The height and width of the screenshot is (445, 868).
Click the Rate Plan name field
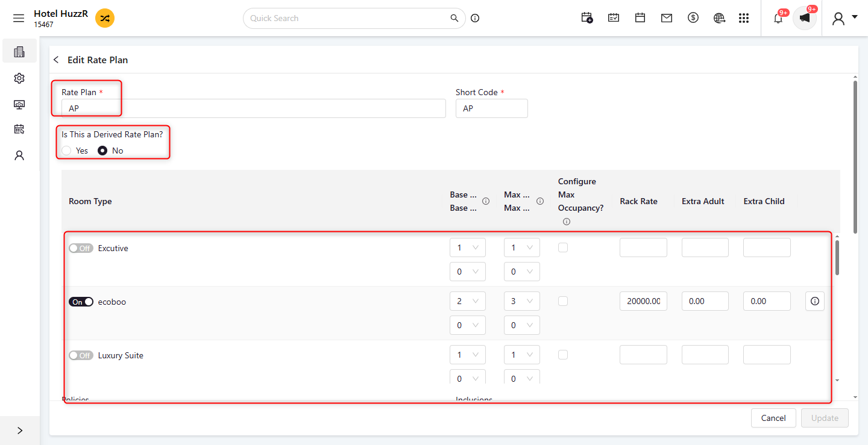tap(254, 108)
